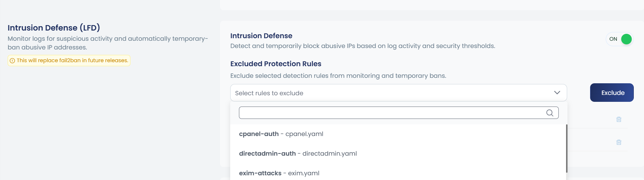This screenshot has height=180, width=644.
Task: Click the Exclude button
Action: click(612, 93)
